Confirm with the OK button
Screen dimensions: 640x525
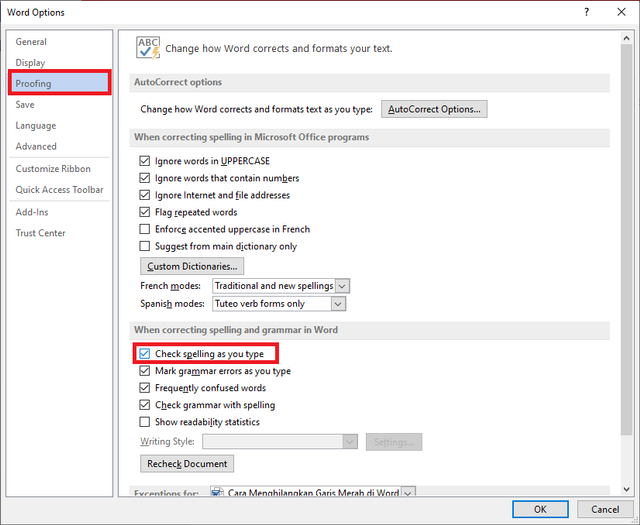pos(540,509)
